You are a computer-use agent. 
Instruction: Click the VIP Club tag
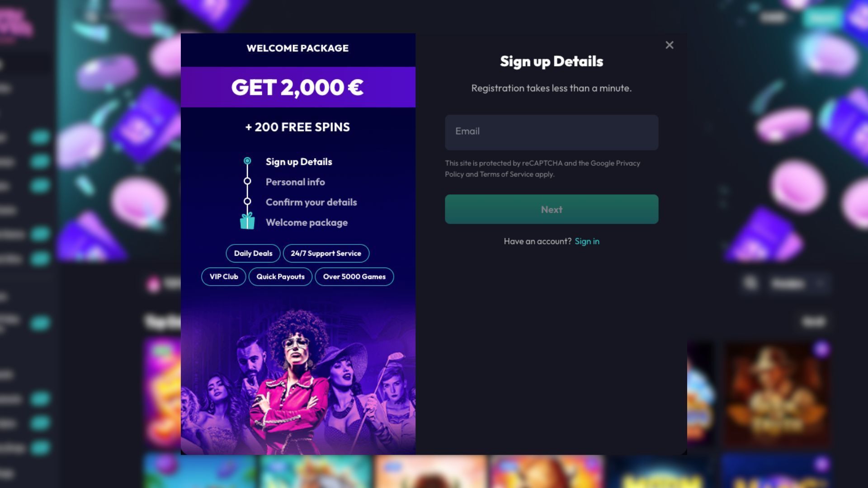(224, 277)
